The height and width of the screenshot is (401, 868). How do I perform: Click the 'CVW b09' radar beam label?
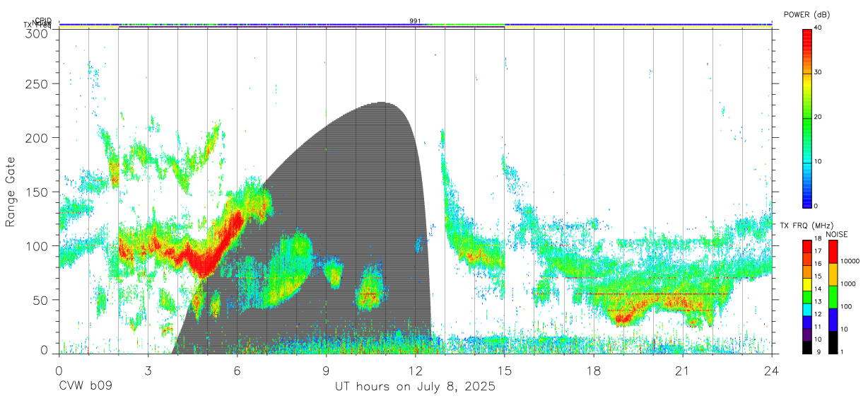(85, 387)
